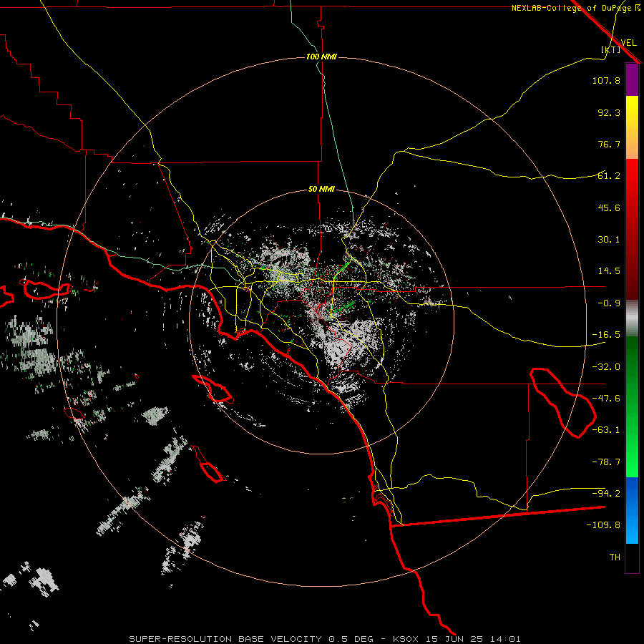Click the 45.6 velocity scale value
The image size is (644, 644).
(x=609, y=208)
